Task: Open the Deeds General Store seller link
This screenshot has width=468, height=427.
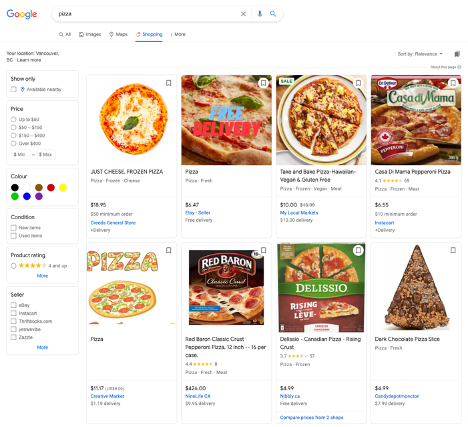Action: click(x=113, y=223)
